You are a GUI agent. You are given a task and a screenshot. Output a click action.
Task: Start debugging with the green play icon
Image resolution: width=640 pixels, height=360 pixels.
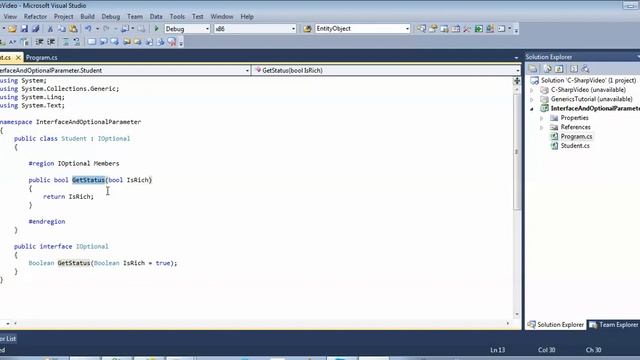(156, 29)
